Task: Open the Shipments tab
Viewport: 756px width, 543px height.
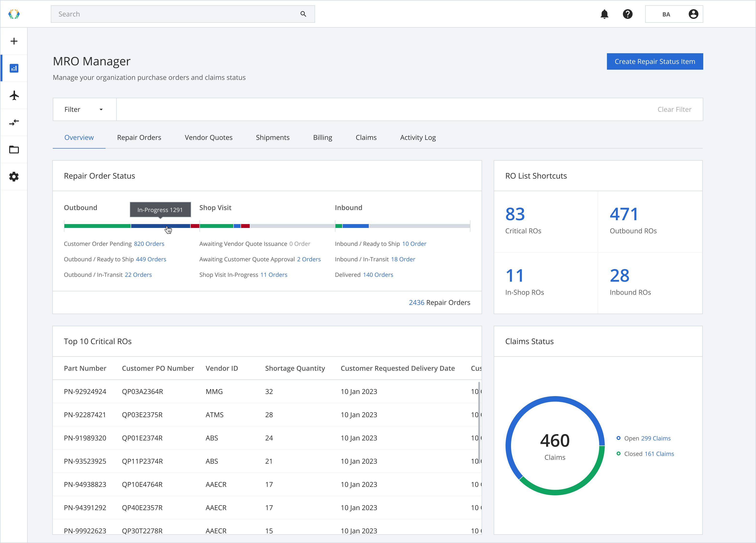Action: [273, 137]
